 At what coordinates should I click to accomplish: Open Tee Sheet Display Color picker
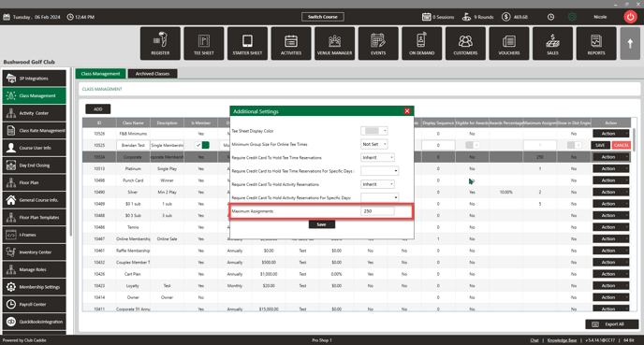tap(373, 131)
